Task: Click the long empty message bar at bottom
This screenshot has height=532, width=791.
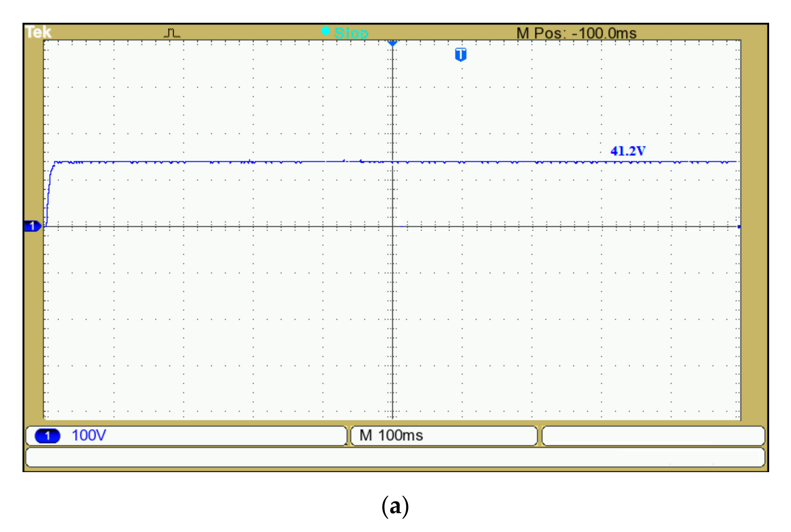Action: pos(395,457)
